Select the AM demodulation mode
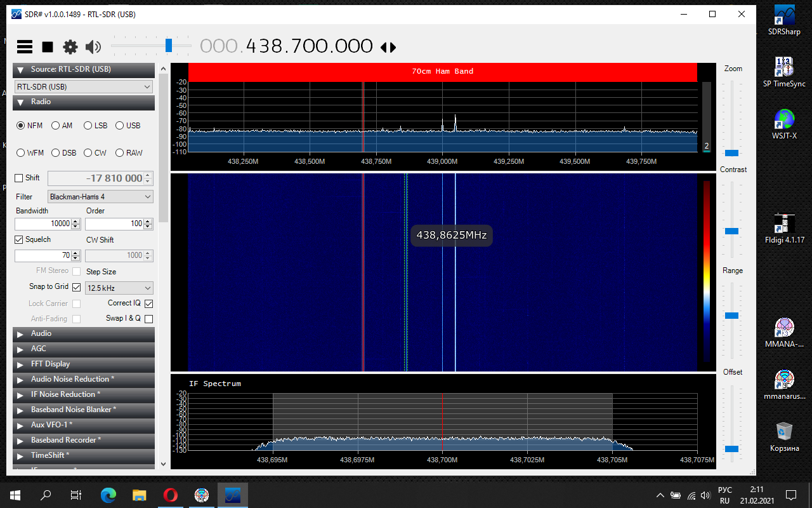Screen dimensions: 812x508 coord(56,126)
